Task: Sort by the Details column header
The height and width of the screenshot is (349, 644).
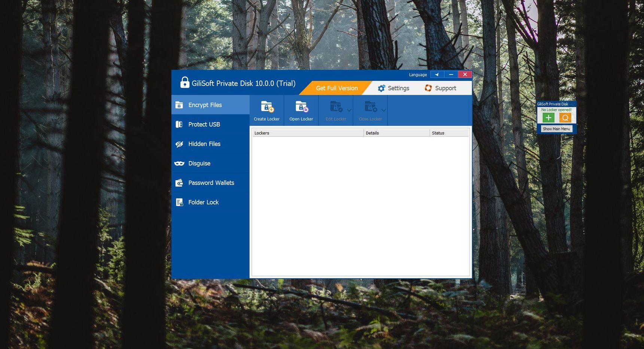Action: coord(397,133)
